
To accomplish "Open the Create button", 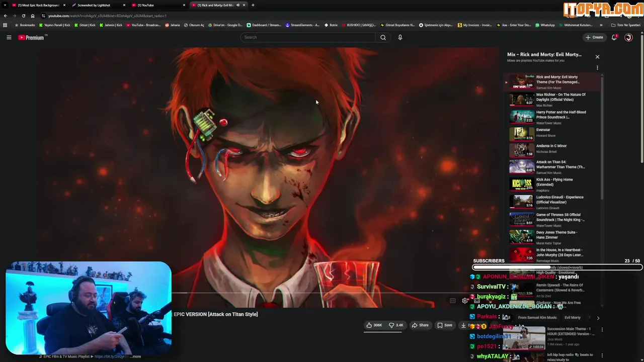I will pos(594,37).
